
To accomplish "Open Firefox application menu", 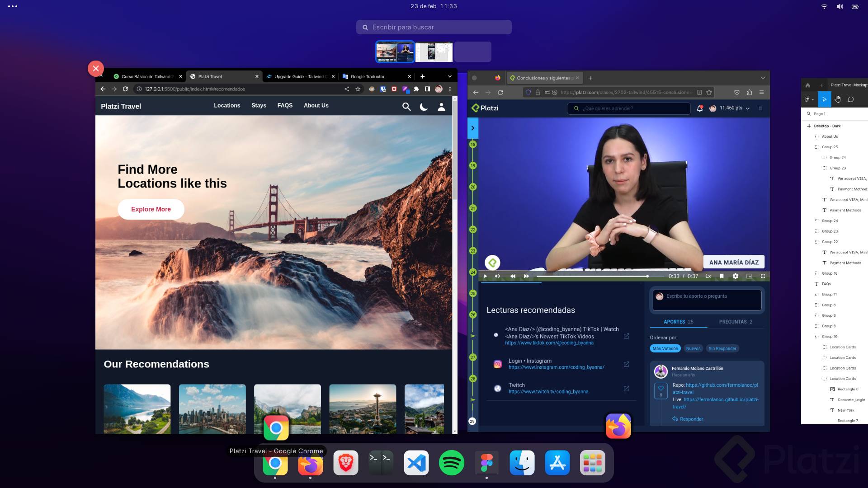I will point(761,93).
